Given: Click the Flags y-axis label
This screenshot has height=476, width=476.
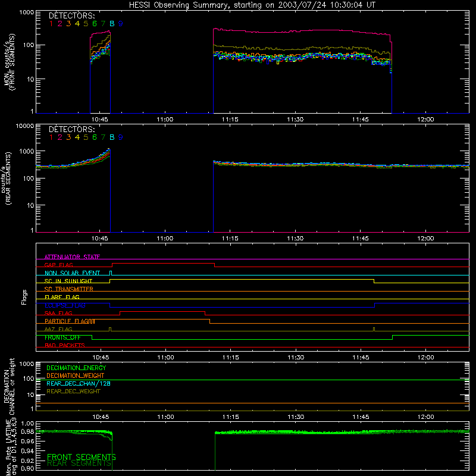Looking at the screenshot, I should pos(24,297).
